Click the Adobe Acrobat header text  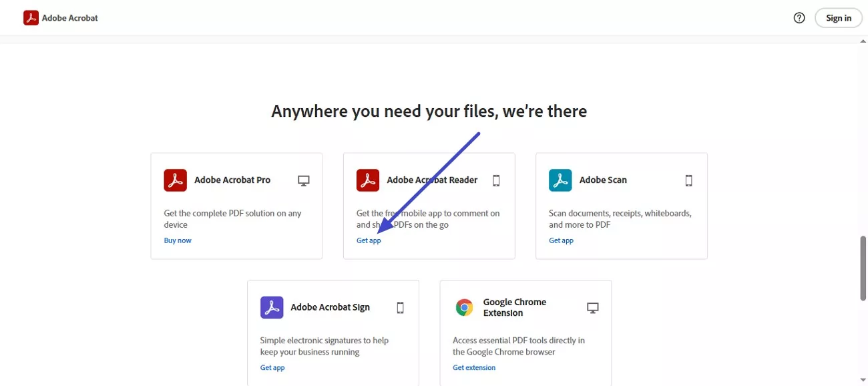[x=70, y=18]
